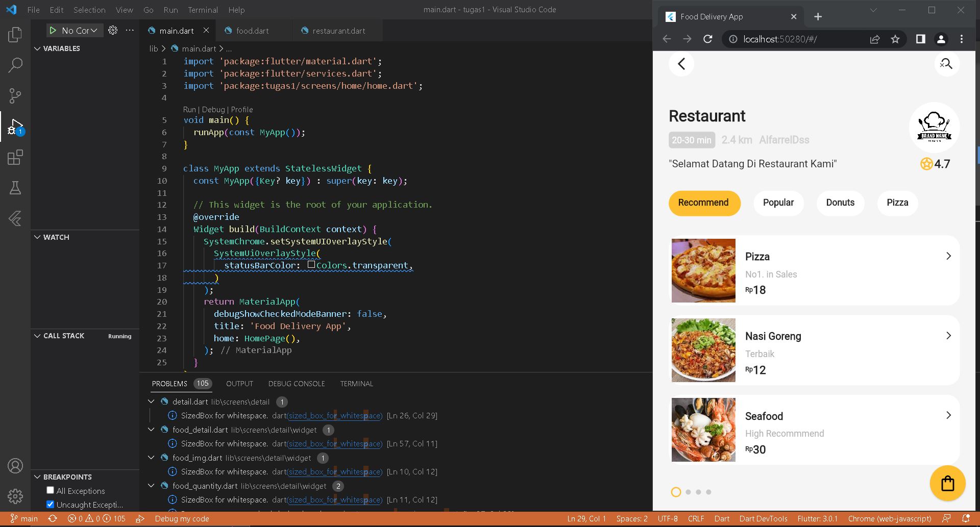Open the Source Control view

[15, 96]
